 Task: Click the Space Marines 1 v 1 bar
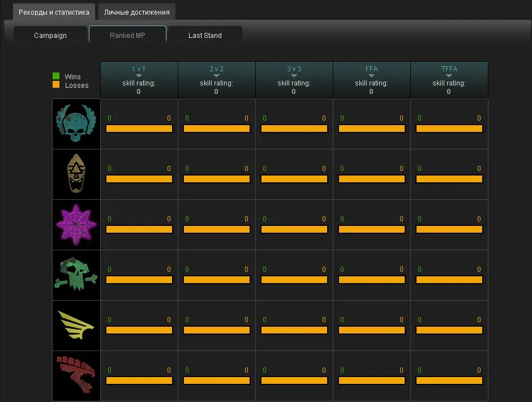click(139, 129)
